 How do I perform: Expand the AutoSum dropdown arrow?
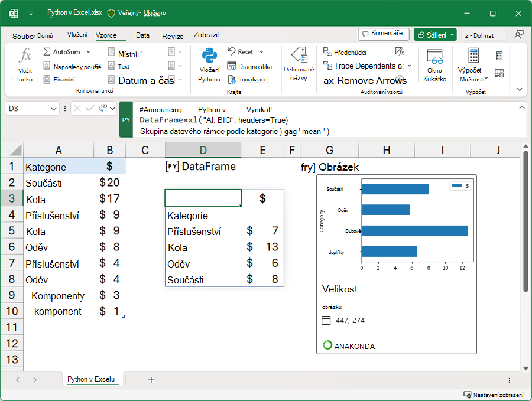click(89, 52)
